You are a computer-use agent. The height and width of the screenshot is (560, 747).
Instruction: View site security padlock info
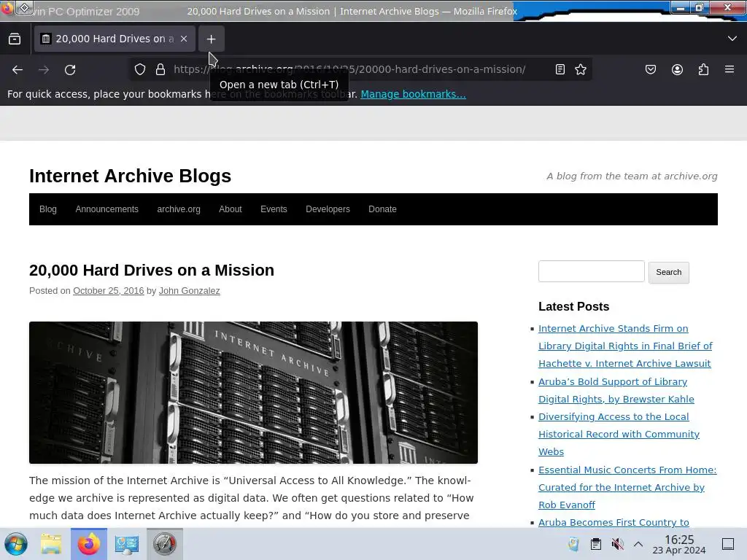pos(160,69)
